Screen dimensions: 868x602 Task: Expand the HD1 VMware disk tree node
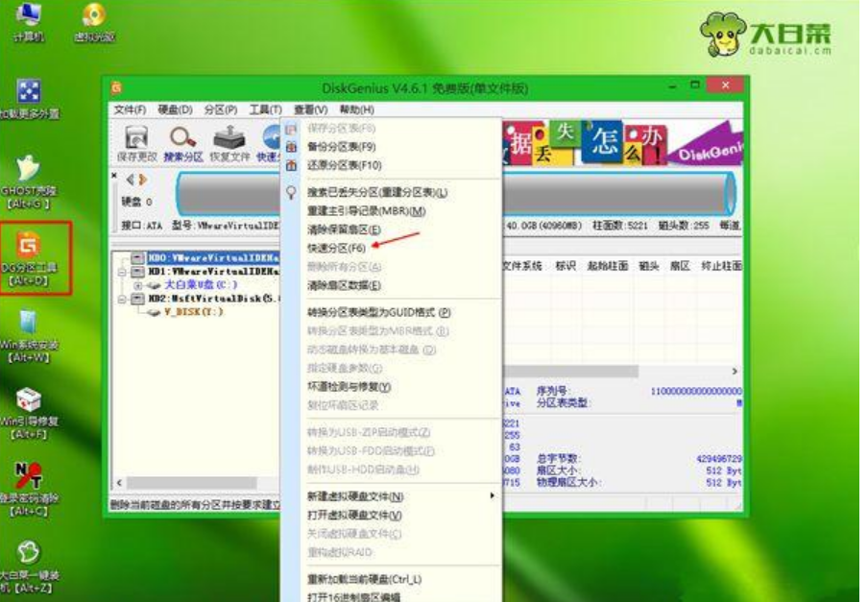pos(122,272)
